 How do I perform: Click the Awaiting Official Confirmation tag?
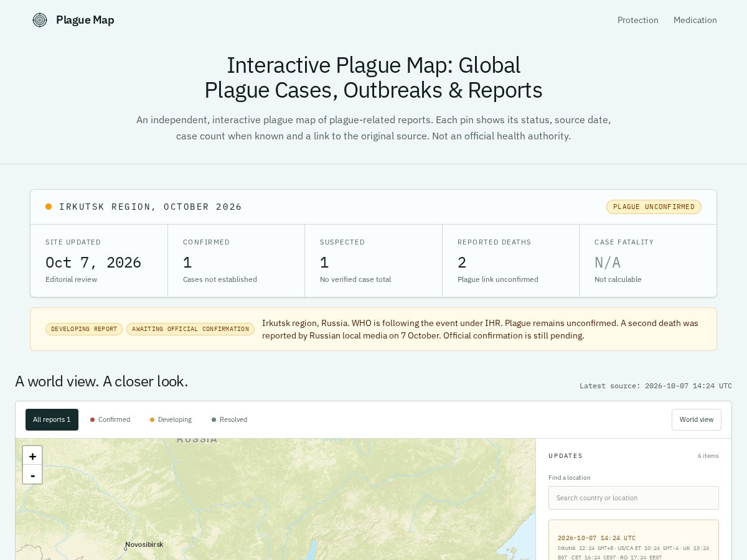[x=190, y=329]
